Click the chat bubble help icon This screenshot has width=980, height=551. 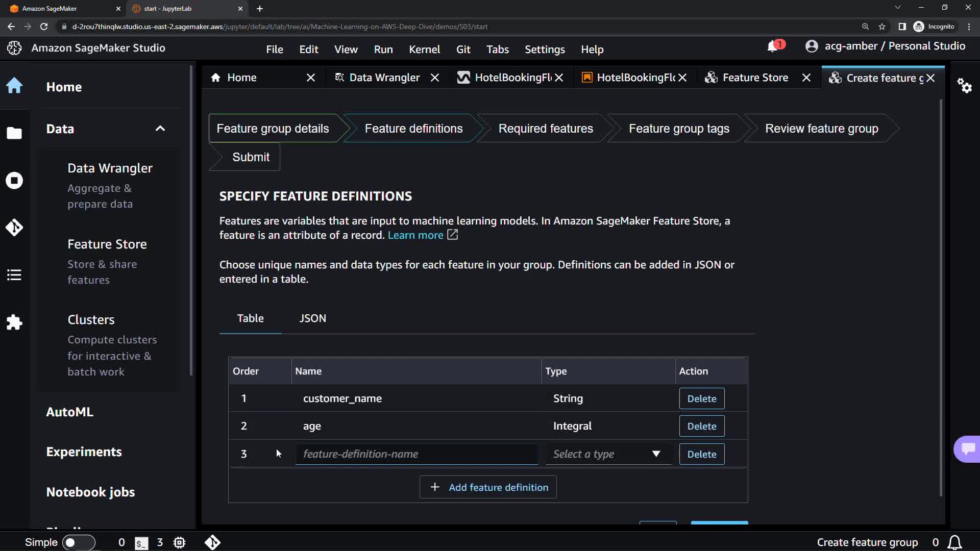pyautogui.click(x=968, y=449)
